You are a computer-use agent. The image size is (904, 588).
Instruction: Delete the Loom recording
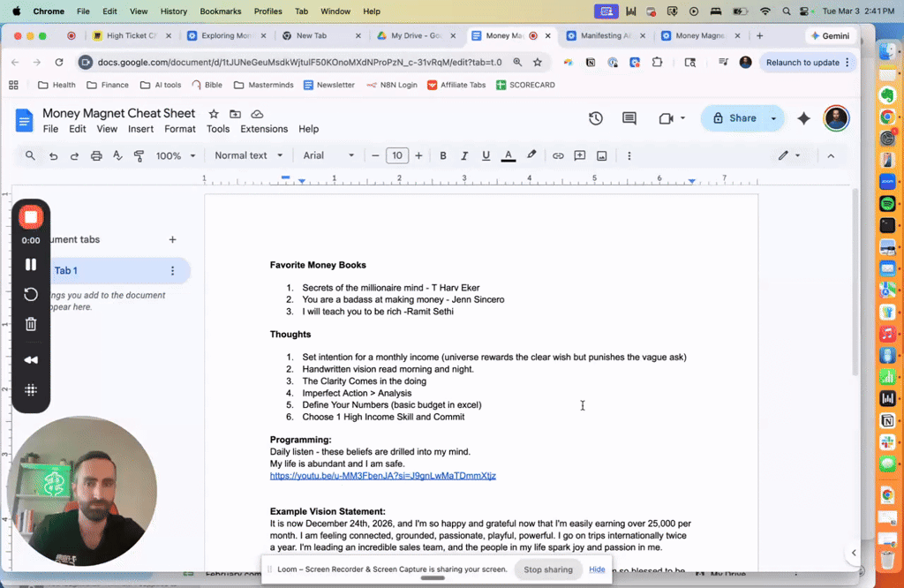click(31, 324)
